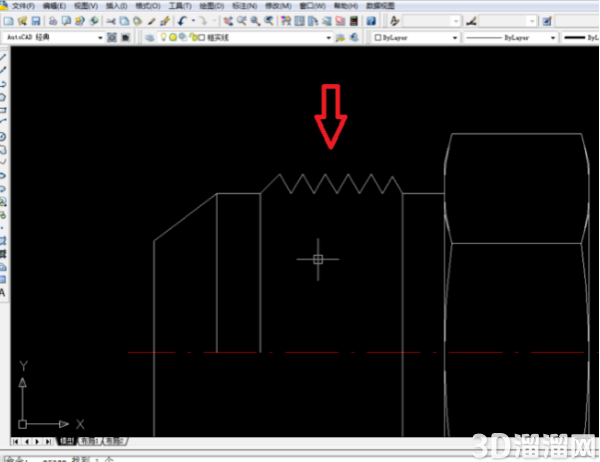Click the Layer Previous icon
600x462 pixels.
point(354,38)
